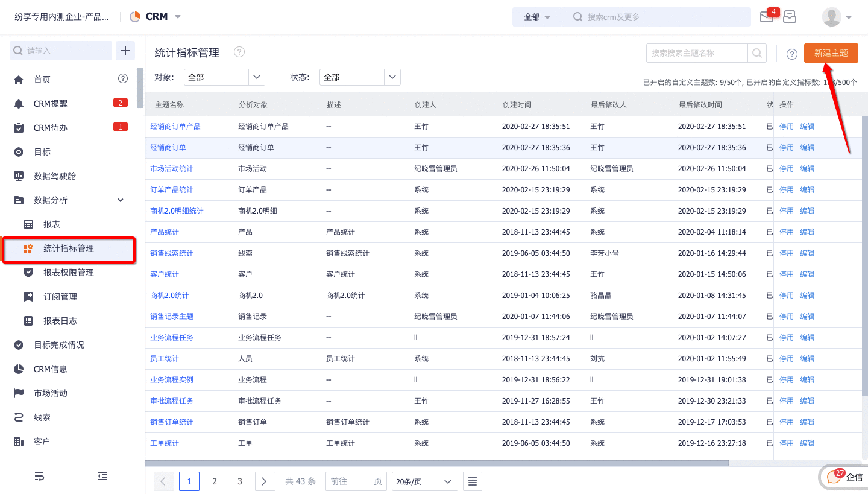The image size is (868, 494).
Task: Click the help icon on the 首页 row
Action: 123,78
